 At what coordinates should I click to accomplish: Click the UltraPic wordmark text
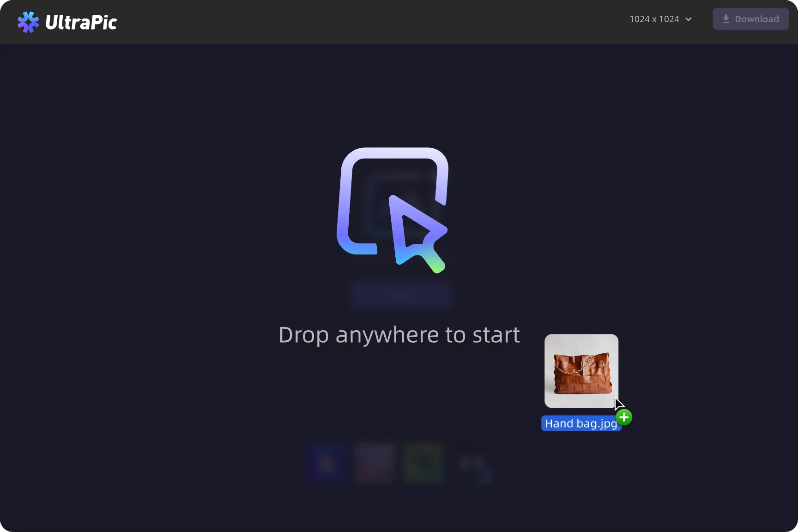coord(81,22)
